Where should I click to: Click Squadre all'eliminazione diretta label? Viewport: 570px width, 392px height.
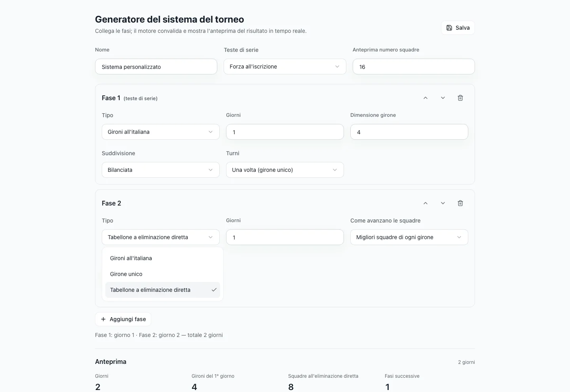click(x=323, y=376)
